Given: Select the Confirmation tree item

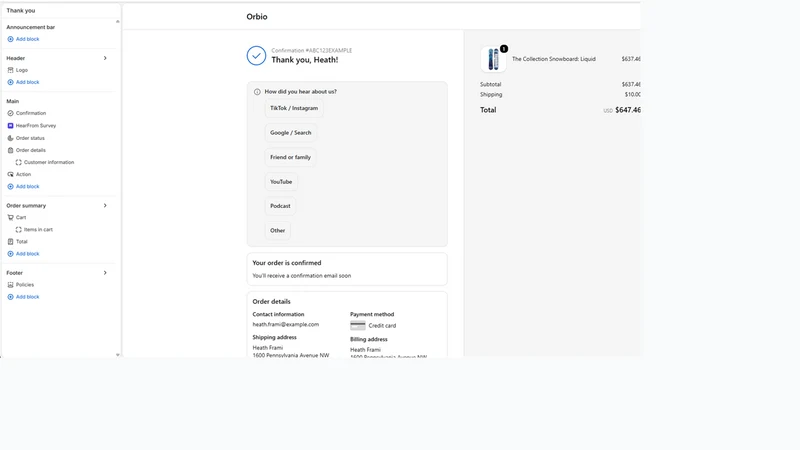Looking at the screenshot, I should [31, 113].
